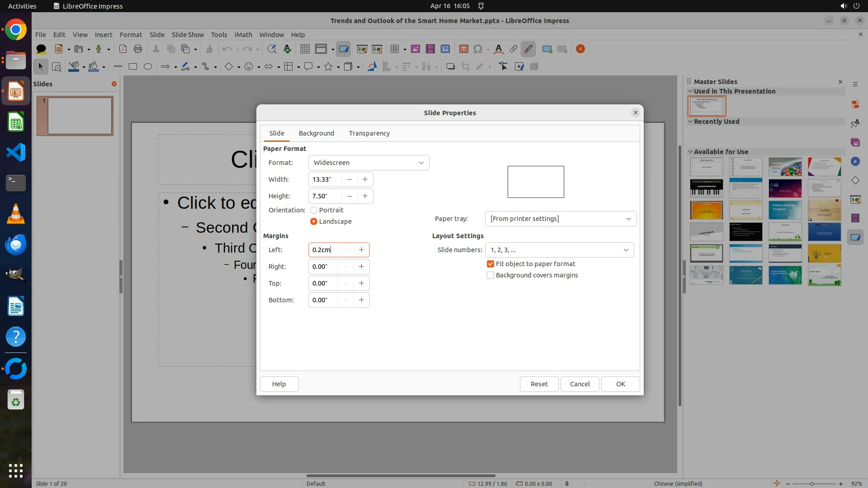Select the Rectangle shape tool
The height and width of the screenshot is (488, 868).
coord(133,67)
